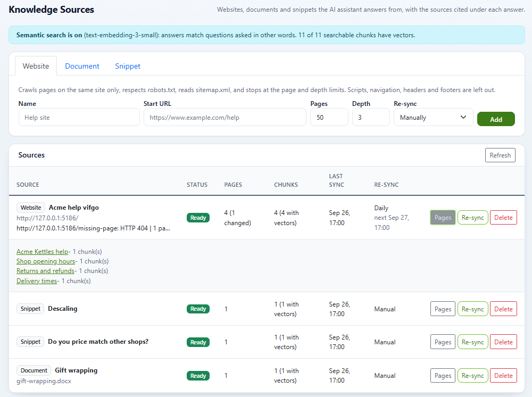Click the Name input field

79,118
